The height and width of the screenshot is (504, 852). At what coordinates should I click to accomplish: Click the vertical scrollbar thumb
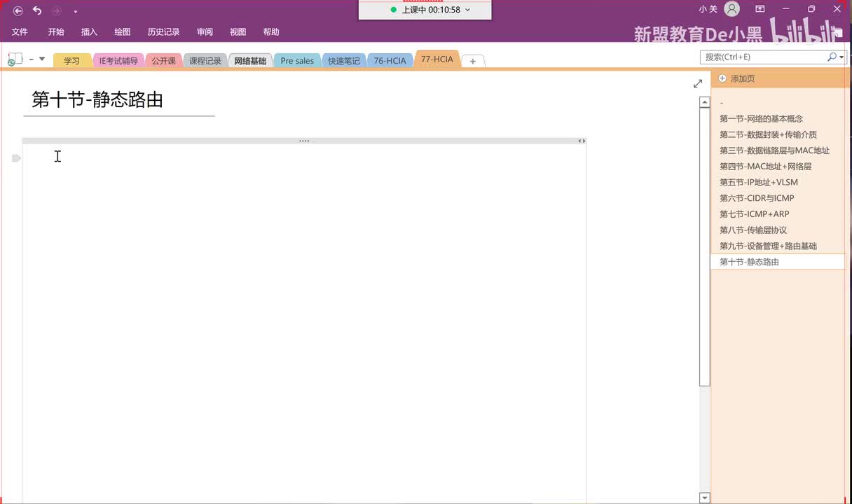click(x=705, y=246)
